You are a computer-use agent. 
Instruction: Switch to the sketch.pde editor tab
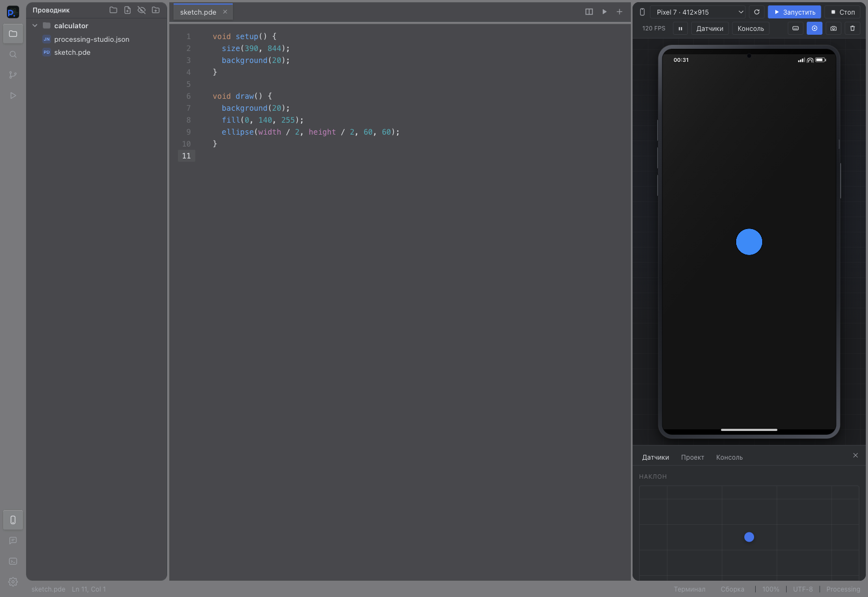click(x=203, y=12)
